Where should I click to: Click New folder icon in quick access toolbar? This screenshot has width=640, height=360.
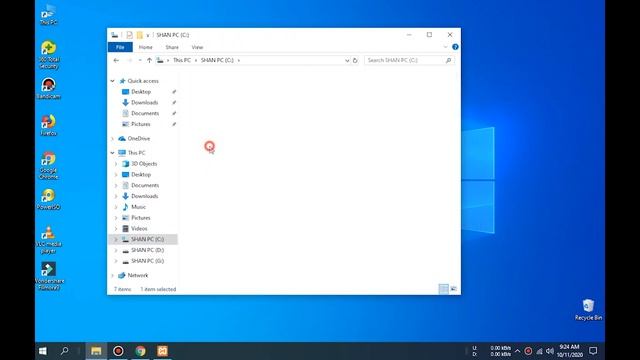(x=140, y=35)
